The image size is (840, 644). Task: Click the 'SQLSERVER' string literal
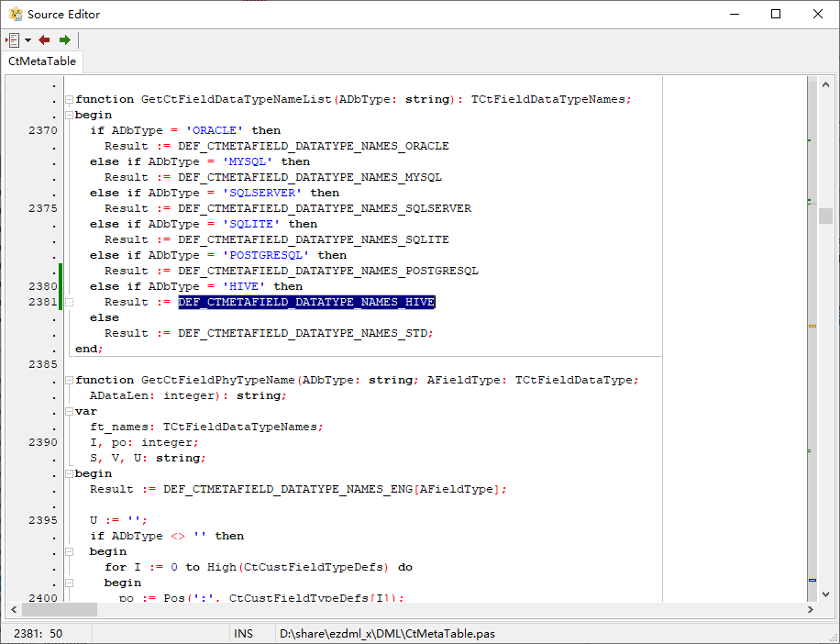262,193
